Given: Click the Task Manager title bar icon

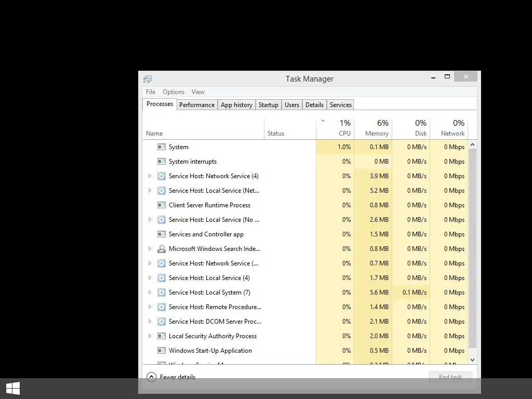Looking at the screenshot, I should point(147,79).
